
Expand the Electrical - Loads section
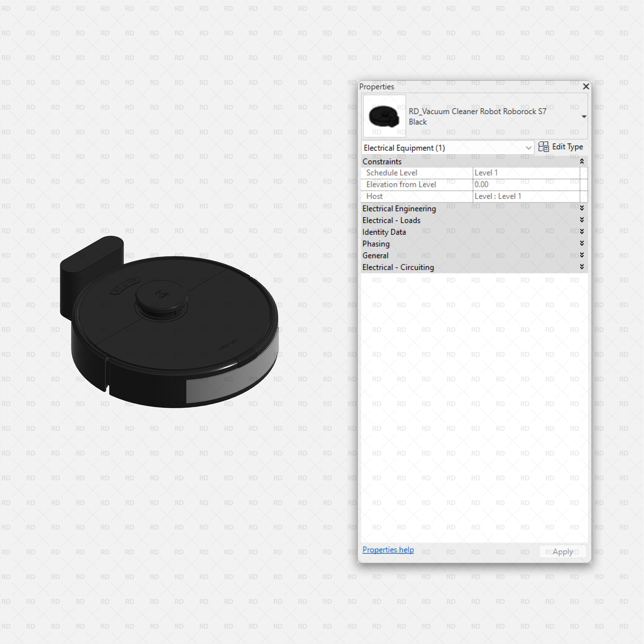tap(582, 220)
